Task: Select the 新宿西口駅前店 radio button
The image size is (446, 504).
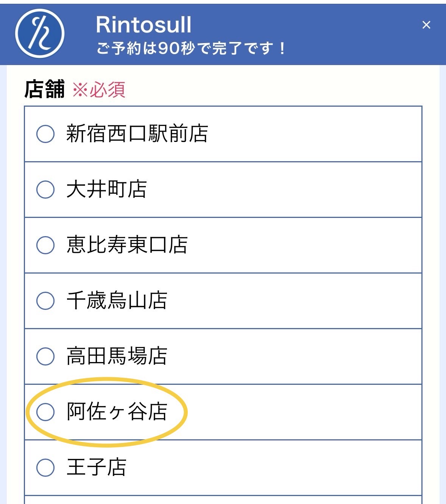Action: tap(45, 134)
